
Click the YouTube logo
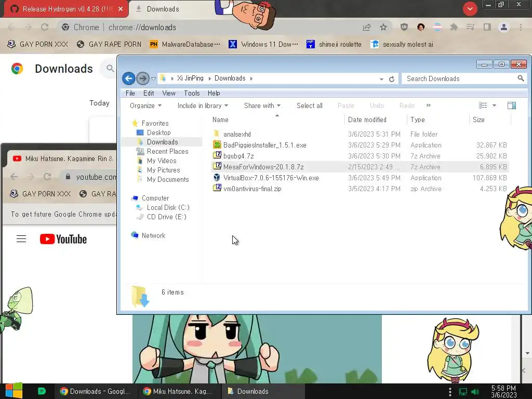pos(63,239)
